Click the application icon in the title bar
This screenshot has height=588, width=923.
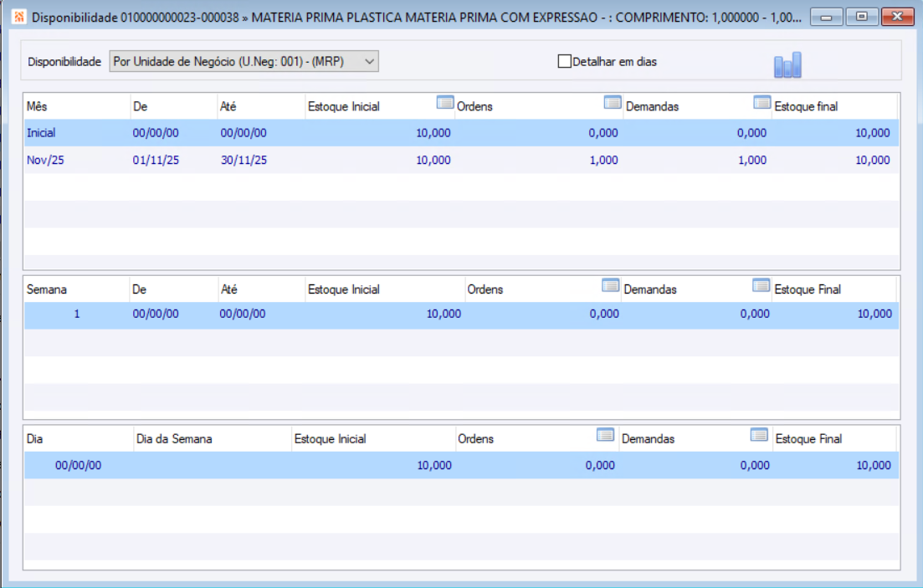coord(19,17)
